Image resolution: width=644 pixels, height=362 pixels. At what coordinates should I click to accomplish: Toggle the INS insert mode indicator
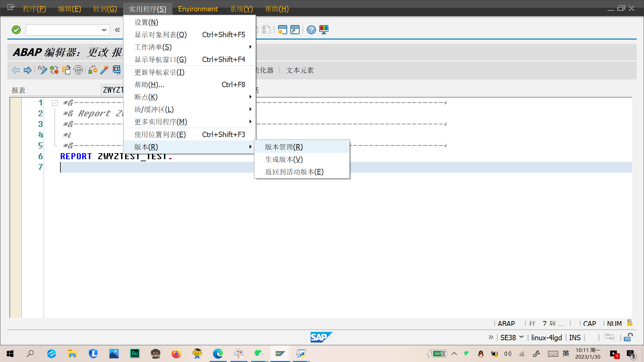[575, 338]
